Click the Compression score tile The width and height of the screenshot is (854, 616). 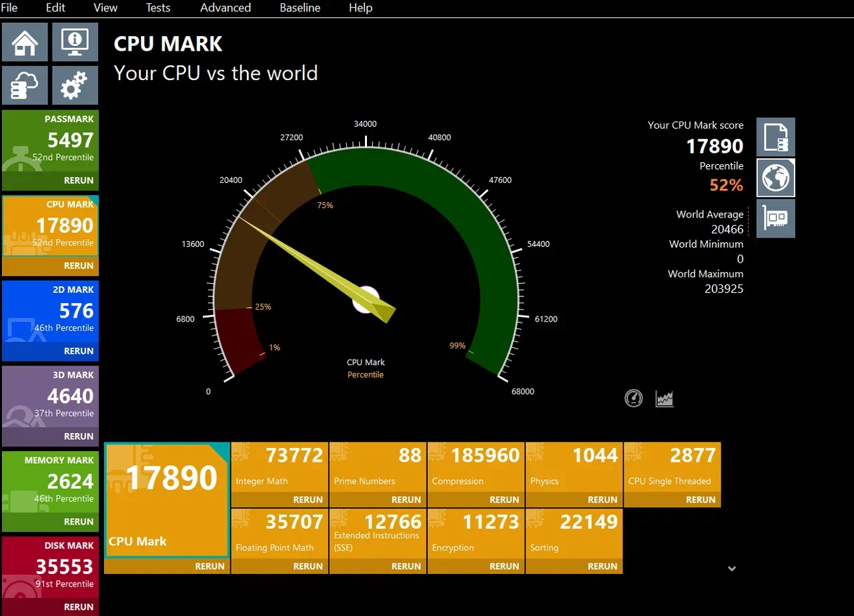476,467
